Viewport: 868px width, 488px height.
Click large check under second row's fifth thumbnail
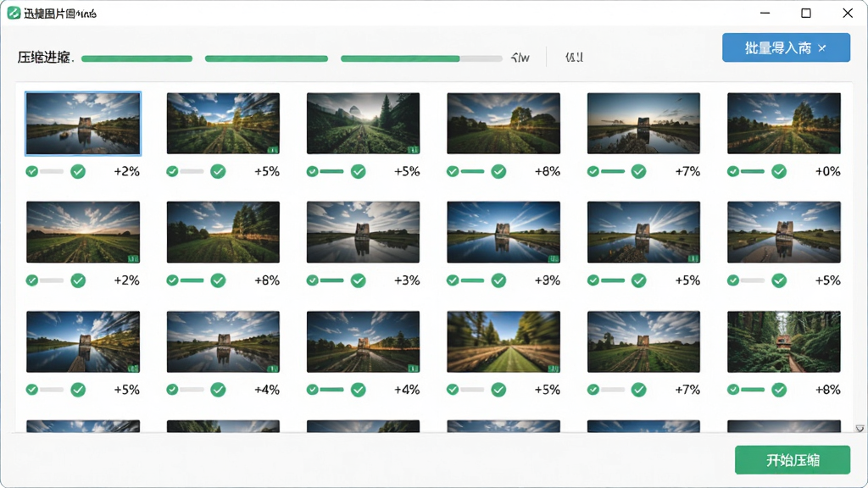coord(639,280)
